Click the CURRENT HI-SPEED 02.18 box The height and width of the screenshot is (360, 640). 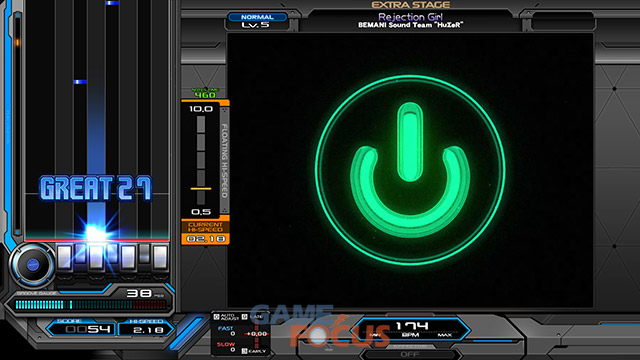pyautogui.click(x=205, y=233)
